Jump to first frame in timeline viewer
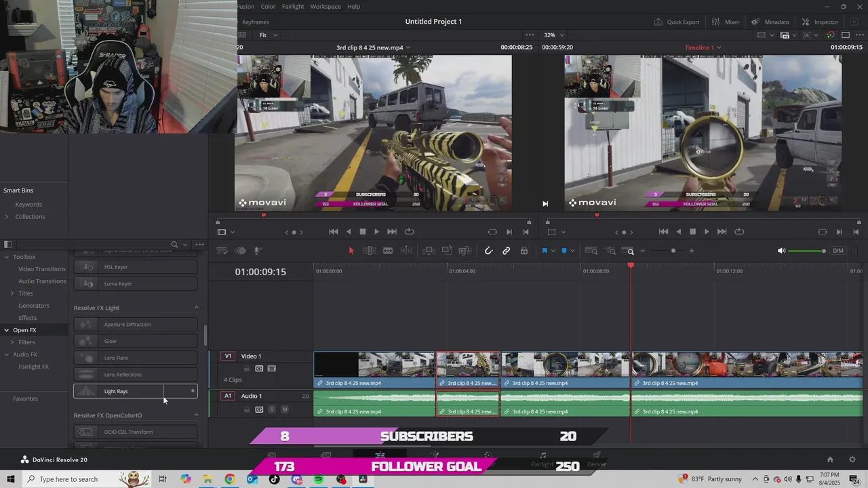The height and width of the screenshot is (488, 868). [x=664, y=232]
